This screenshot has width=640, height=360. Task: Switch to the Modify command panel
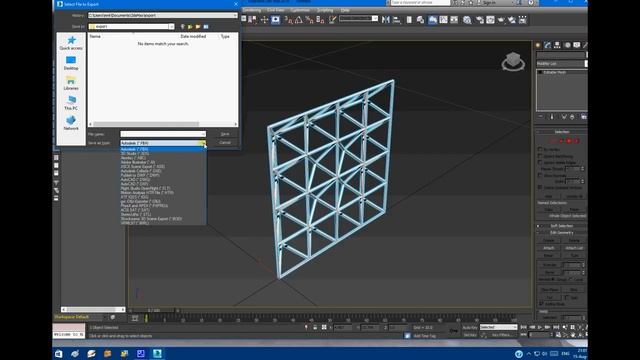tap(547, 45)
